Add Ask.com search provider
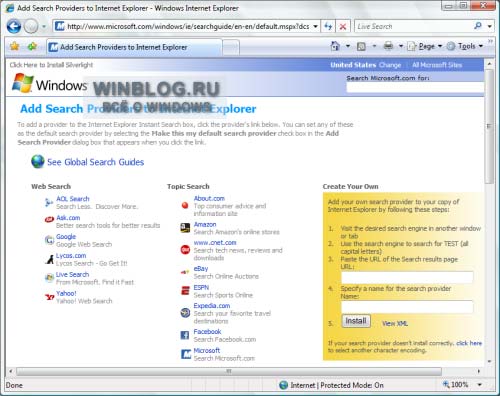Image resolution: width=500 pixels, height=396 pixels. [x=68, y=218]
